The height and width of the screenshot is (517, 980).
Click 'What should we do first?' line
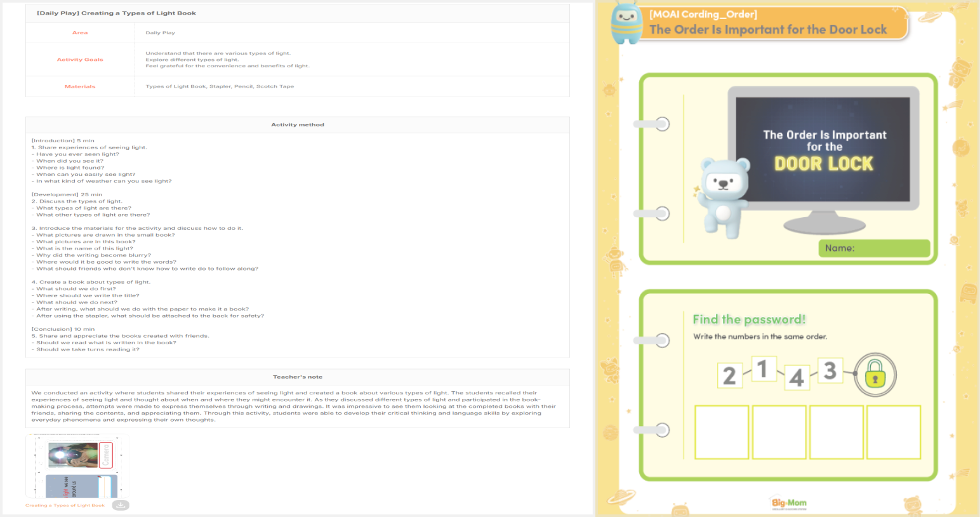click(x=74, y=289)
